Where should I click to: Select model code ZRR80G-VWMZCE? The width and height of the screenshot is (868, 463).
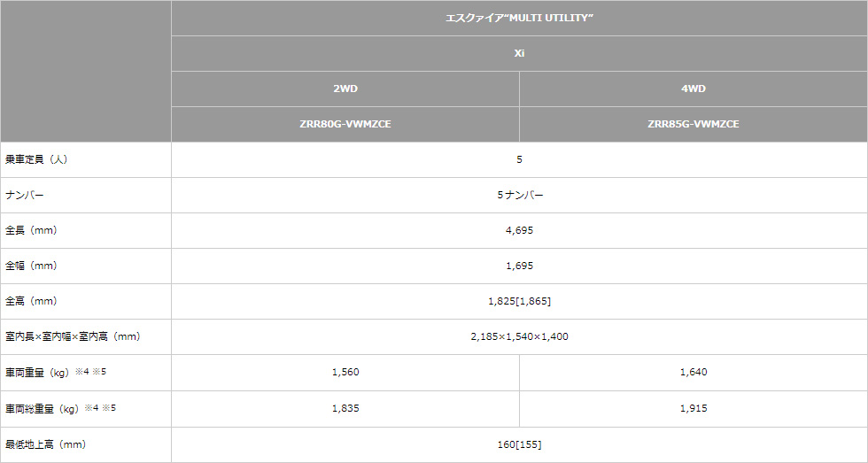pyautogui.click(x=345, y=124)
